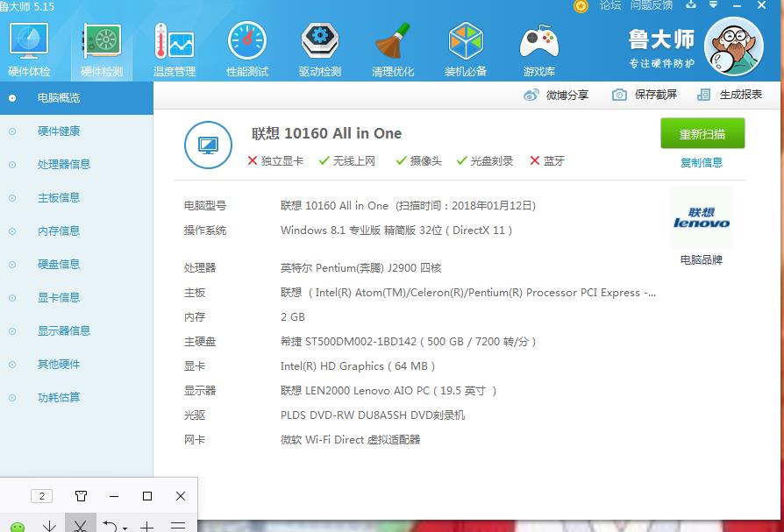Click memory value 2 GB
The image size is (784, 532).
point(293,317)
